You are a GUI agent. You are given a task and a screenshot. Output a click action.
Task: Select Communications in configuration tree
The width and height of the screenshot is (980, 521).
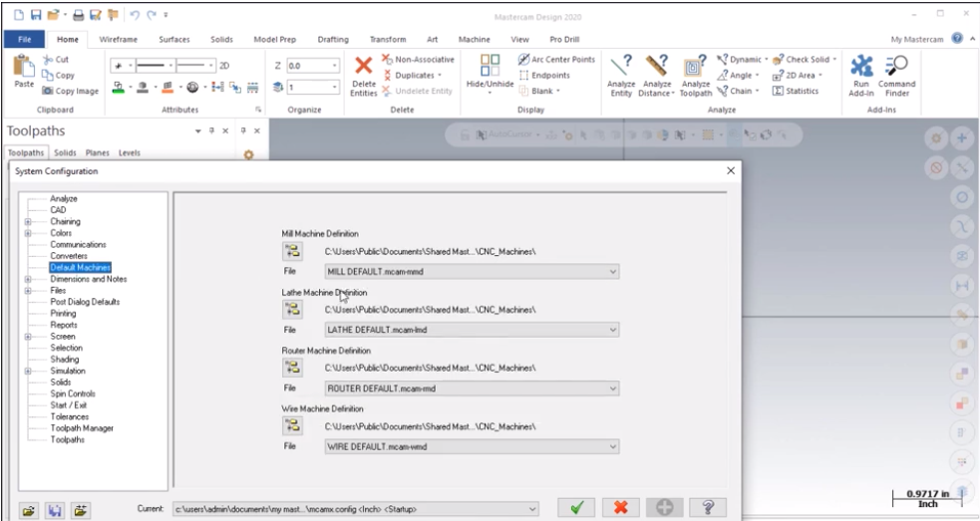pyautogui.click(x=78, y=244)
